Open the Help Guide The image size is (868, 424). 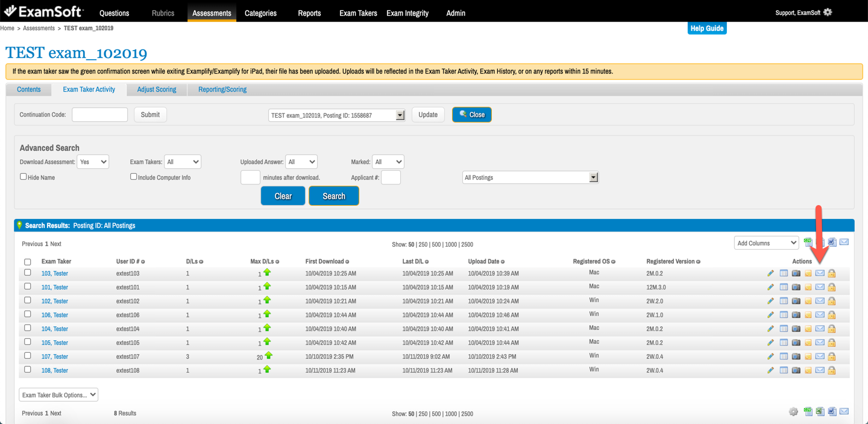[707, 28]
